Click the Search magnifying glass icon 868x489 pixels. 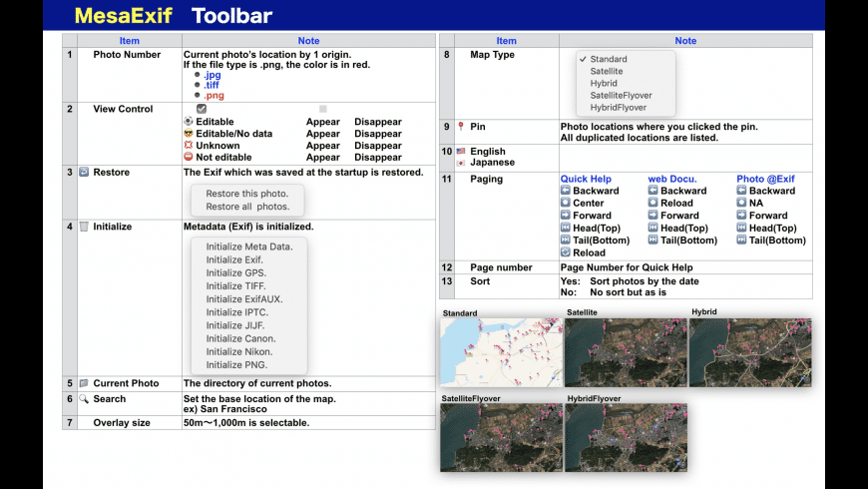[84, 399]
